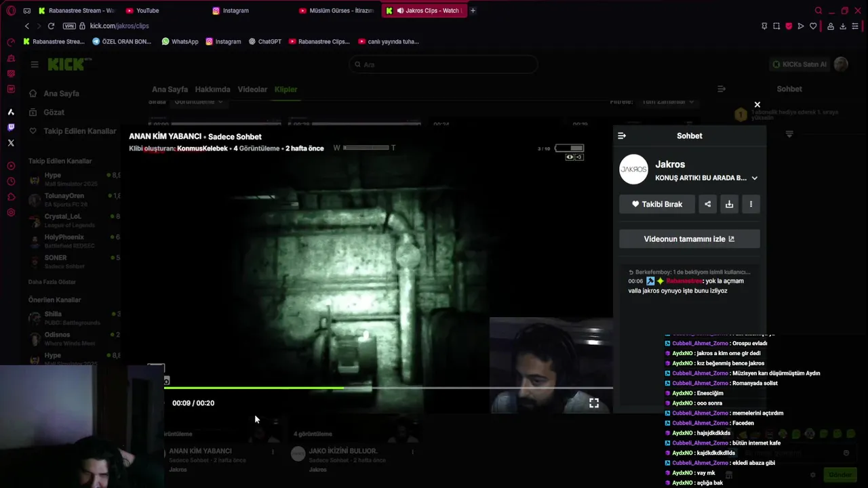Switch to the Ana Sayfa channel tab
Viewport: 868px width, 488px height.
click(x=170, y=89)
